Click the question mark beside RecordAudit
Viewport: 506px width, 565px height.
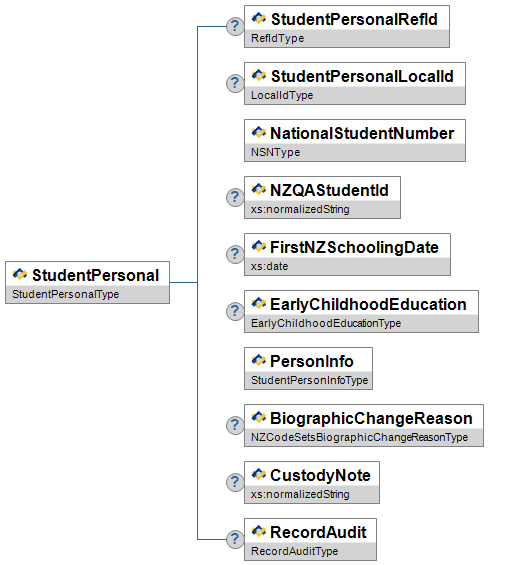tap(235, 539)
